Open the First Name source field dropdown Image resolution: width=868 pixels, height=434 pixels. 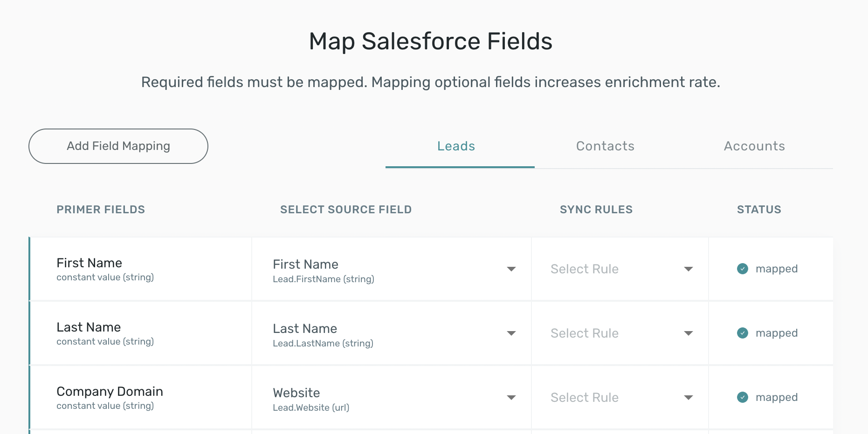click(x=392, y=269)
